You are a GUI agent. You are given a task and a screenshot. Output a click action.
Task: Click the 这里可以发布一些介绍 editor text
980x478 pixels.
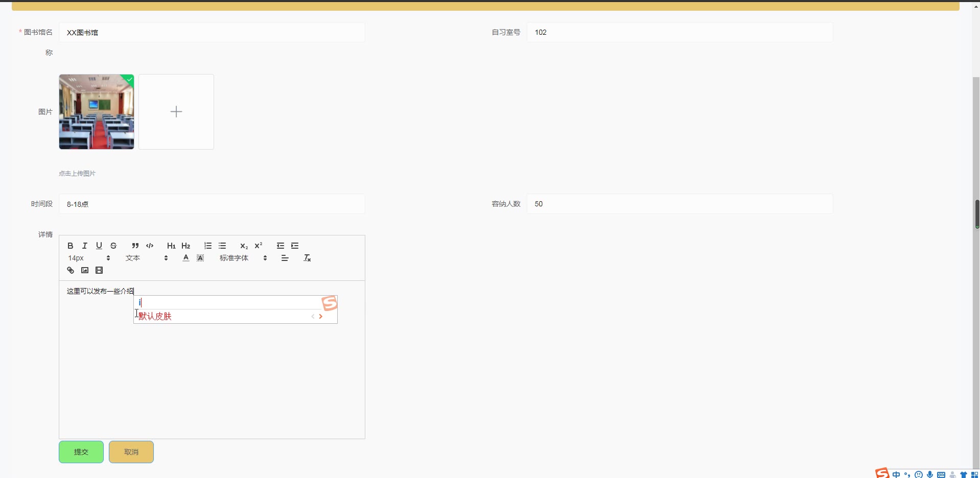(x=100, y=291)
